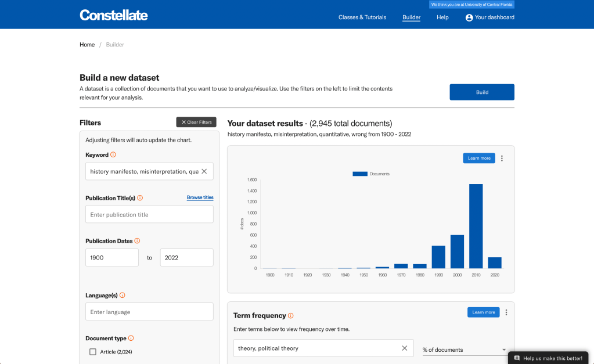
Task: Click the Clear Filters button
Action: [196, 122]
